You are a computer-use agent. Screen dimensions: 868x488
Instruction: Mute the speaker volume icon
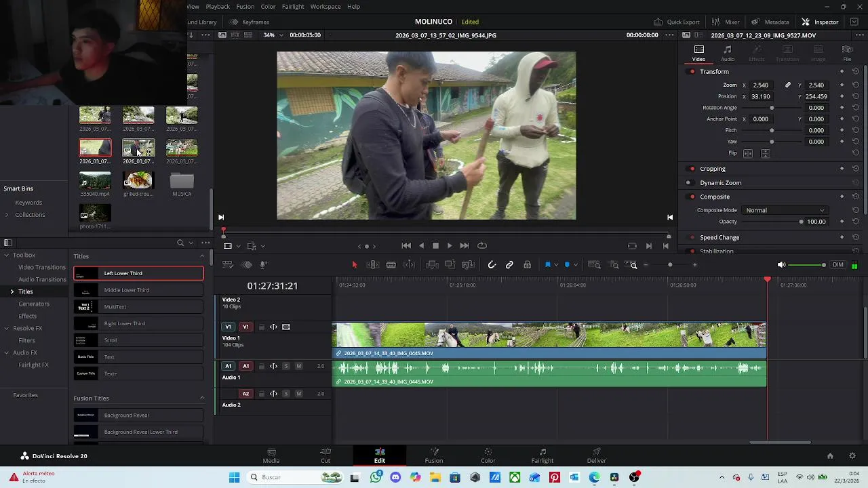click(x=781, y=265)
